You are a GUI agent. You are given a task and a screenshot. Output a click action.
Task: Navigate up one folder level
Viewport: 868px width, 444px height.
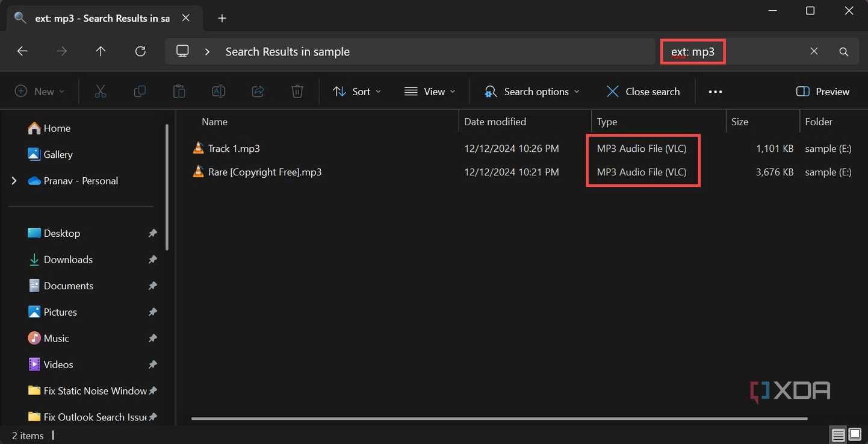click(x=101, y=52)
